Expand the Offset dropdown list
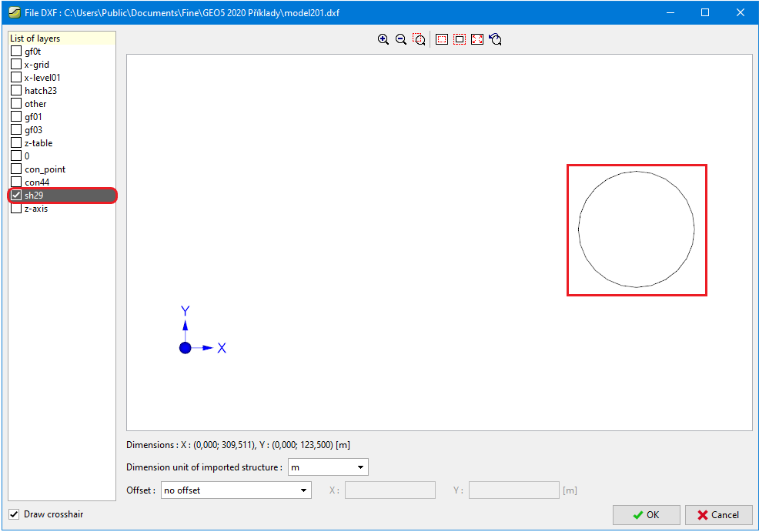The height and width of the screenshot is (532, 759). click(236, 490)
